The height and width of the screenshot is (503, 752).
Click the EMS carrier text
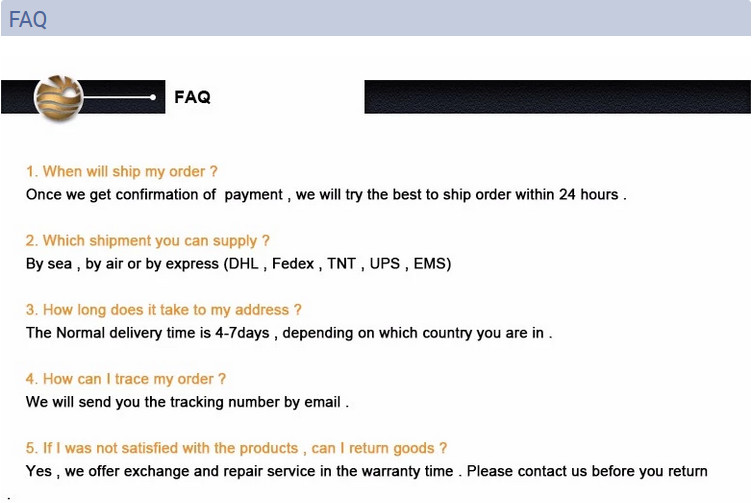432,264
